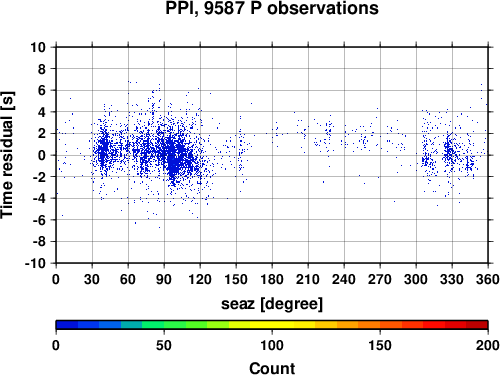Click the dark red colorbar segment at 200
The image size is (500, 375).
click(x=477, y=325)
